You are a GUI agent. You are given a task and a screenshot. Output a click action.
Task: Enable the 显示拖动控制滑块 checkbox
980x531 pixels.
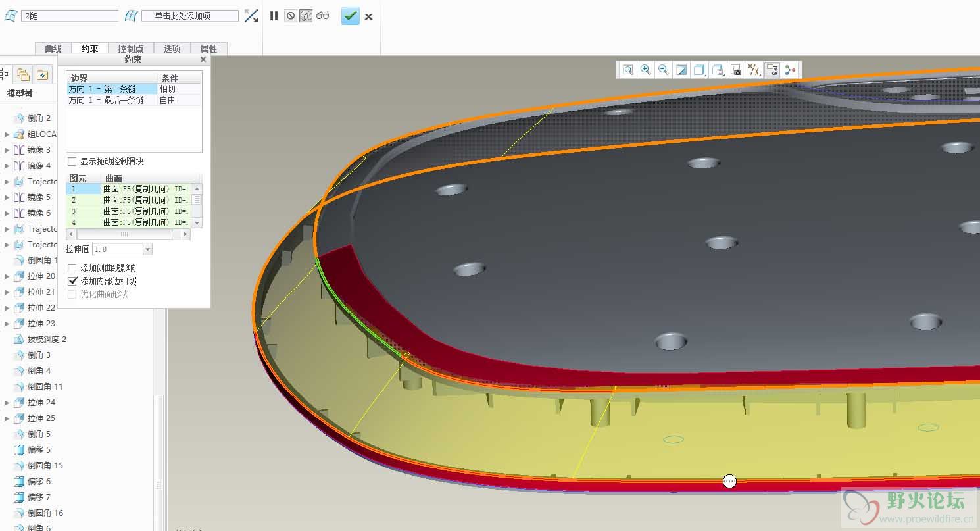(72, 161)
